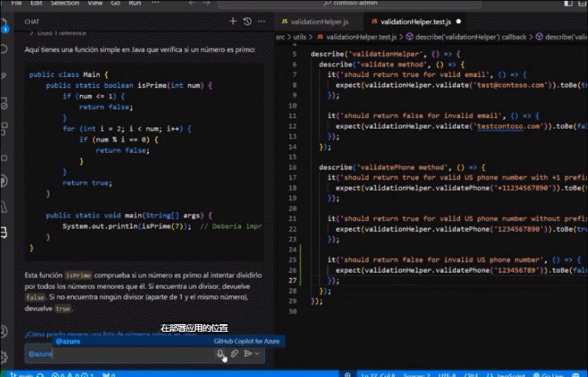Screen dimensions: 588x377
Task: Open the Run menu
Action: tap(135, 3)
